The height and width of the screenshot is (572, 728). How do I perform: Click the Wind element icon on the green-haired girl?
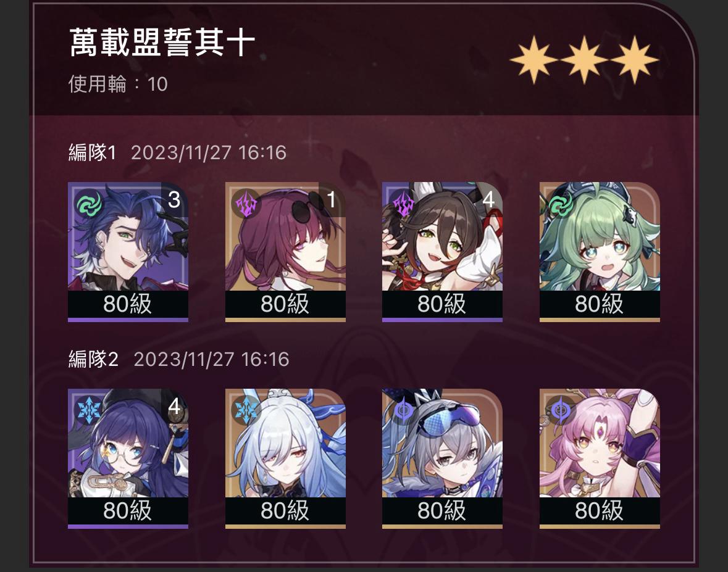pos(560,204)
